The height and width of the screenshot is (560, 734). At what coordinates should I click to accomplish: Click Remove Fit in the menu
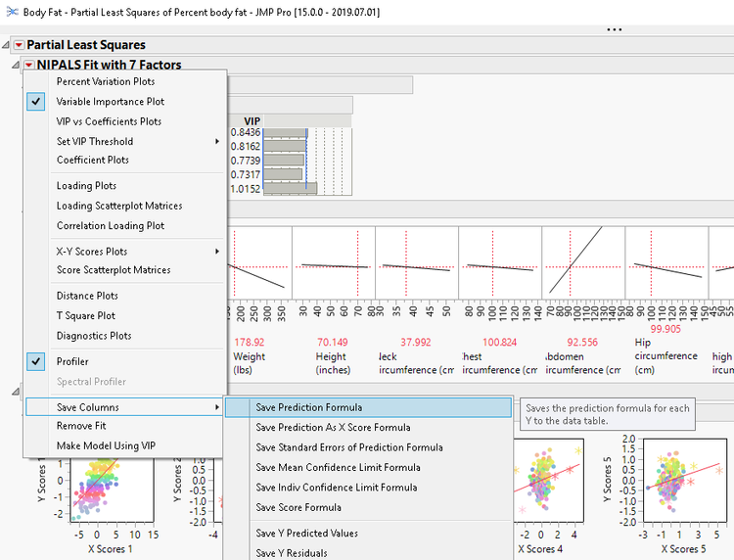tap(81, 426)
